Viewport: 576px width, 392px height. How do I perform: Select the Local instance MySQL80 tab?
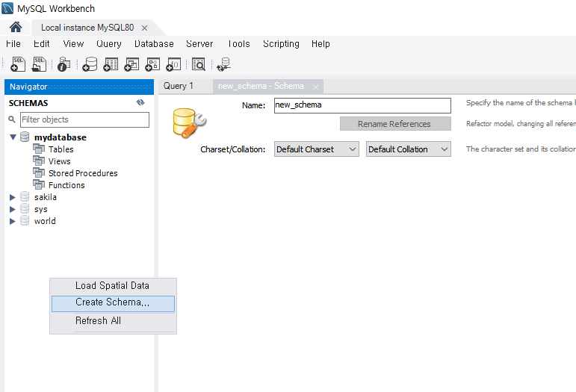point(87,28)
